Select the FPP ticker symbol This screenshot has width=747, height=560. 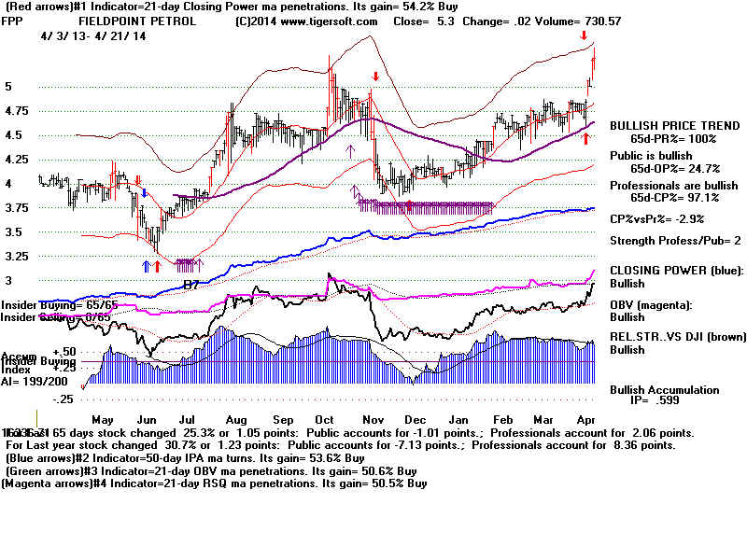pos(12,21)
